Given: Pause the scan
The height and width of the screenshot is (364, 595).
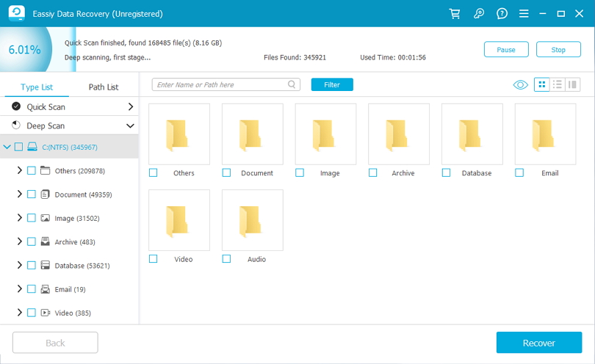Looking at the screenshot, I should 506,50.
